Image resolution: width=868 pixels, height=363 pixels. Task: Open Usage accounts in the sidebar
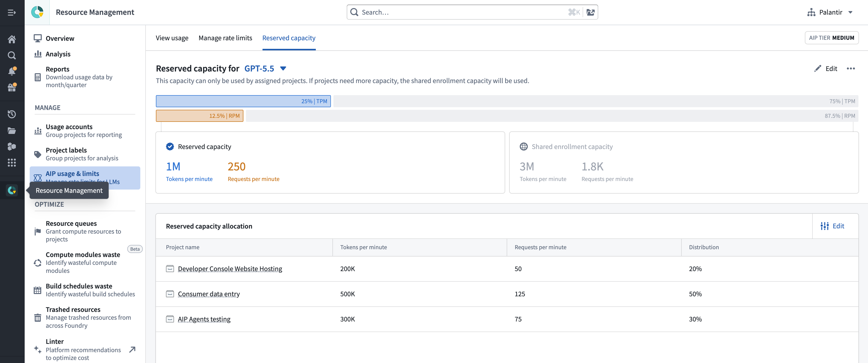click(85, 131)
